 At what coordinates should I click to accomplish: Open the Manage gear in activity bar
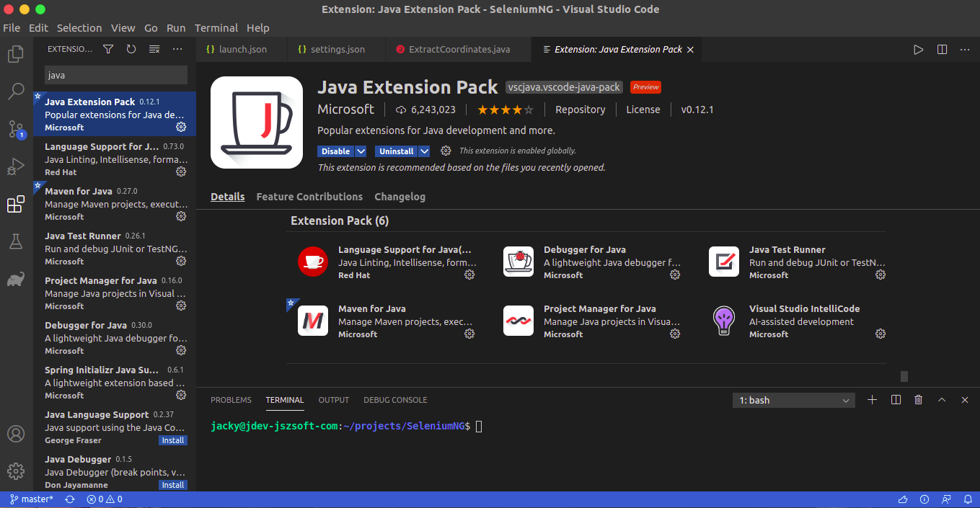16,471
